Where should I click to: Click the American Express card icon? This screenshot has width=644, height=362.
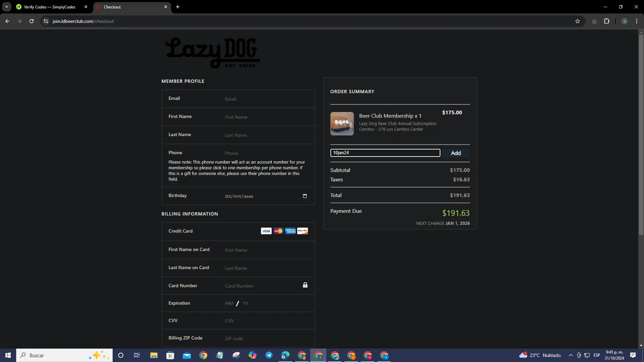coord(290,231)
